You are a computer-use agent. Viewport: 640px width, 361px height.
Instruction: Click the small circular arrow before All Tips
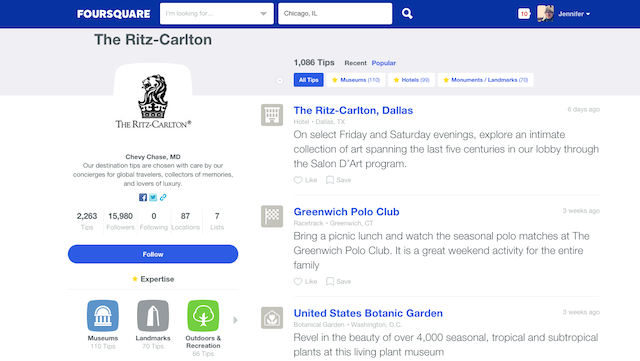pyautogui.click(x=280, y=80)
